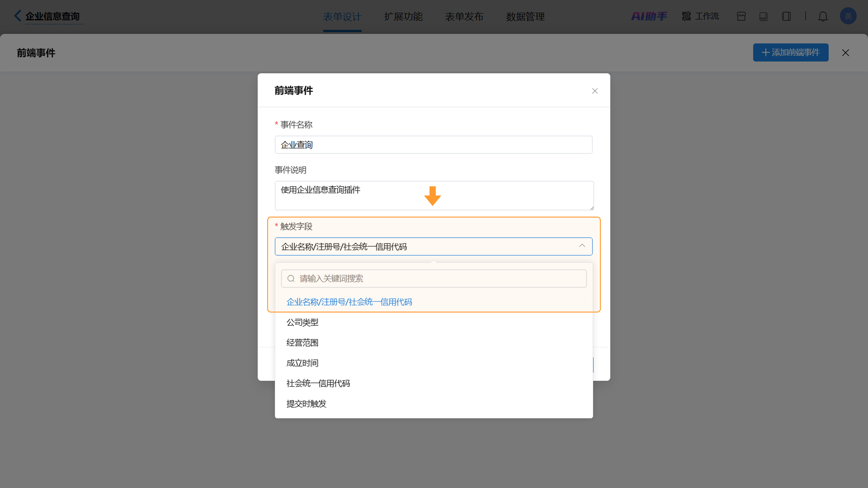This screenshot has width=868, height=488.
Task: Switch to the 扩展功能 tab
Action: (403, 17)
